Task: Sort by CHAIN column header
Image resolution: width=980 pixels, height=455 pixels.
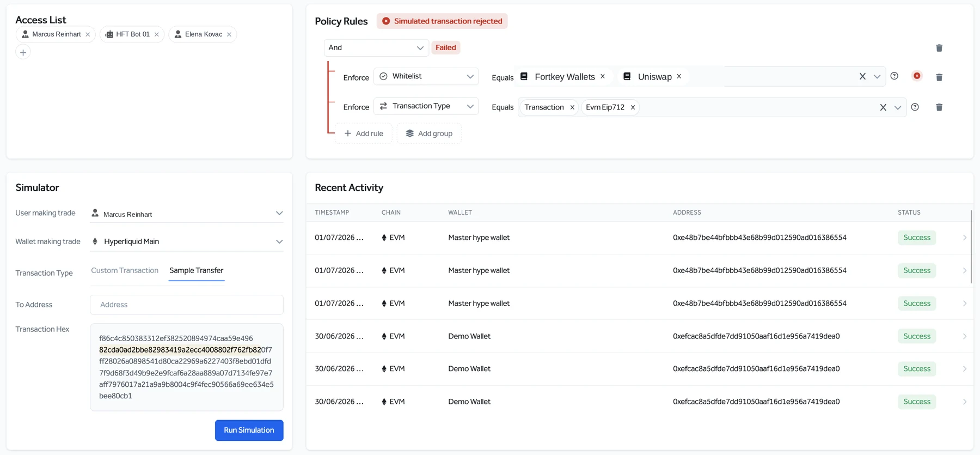Action: pos(391,213)
